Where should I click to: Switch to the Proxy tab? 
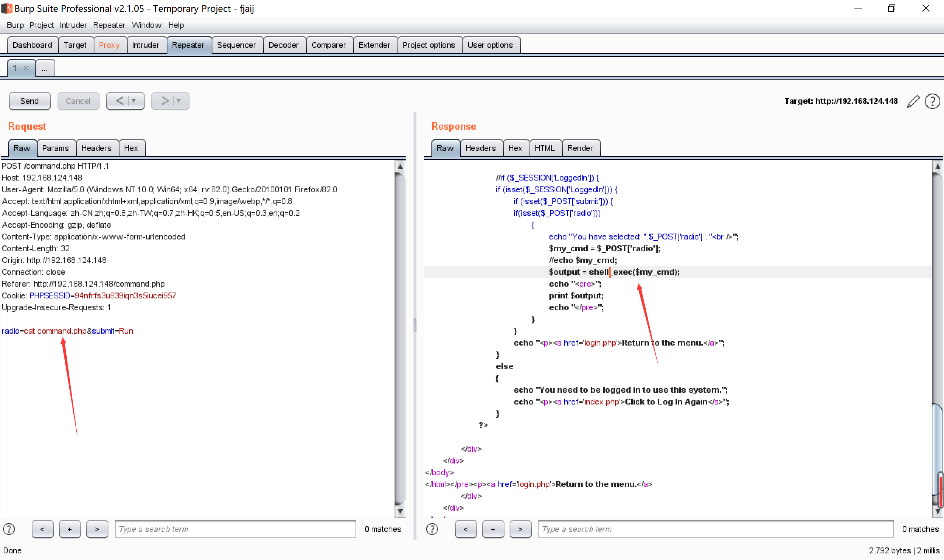(x=109, y=45)
